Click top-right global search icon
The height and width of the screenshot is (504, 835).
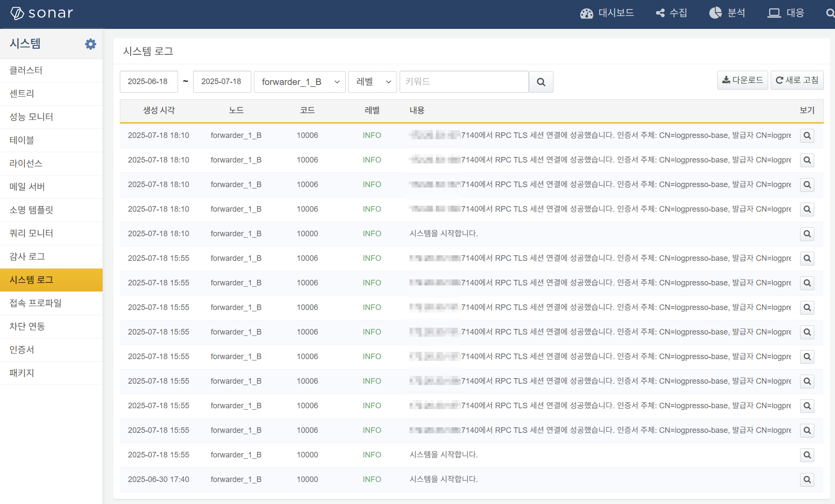(830, 13)
